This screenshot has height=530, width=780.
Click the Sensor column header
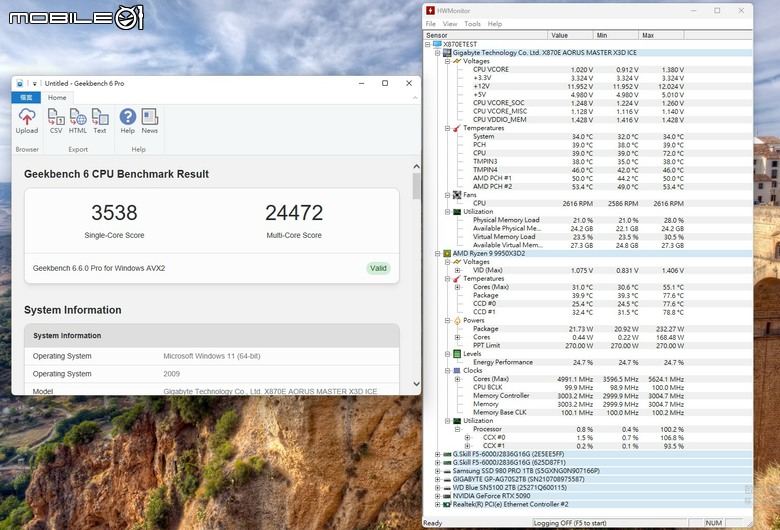pos(486,35)
